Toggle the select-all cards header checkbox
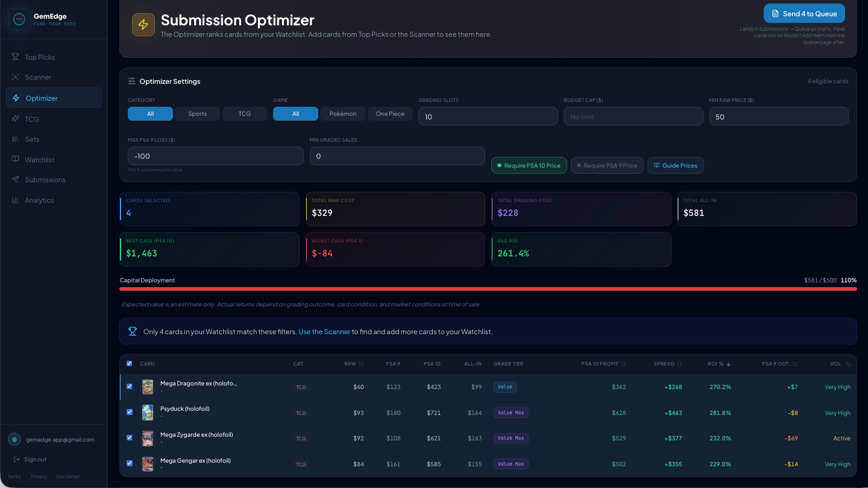This screenshot has height=488, width=868. tap(129, 364)
